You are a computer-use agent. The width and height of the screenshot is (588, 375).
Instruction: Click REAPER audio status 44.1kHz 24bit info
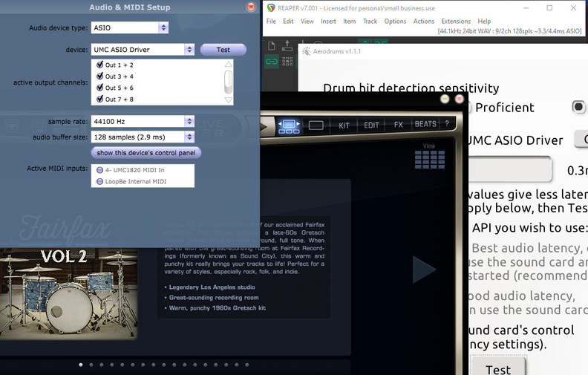[509, 31]
